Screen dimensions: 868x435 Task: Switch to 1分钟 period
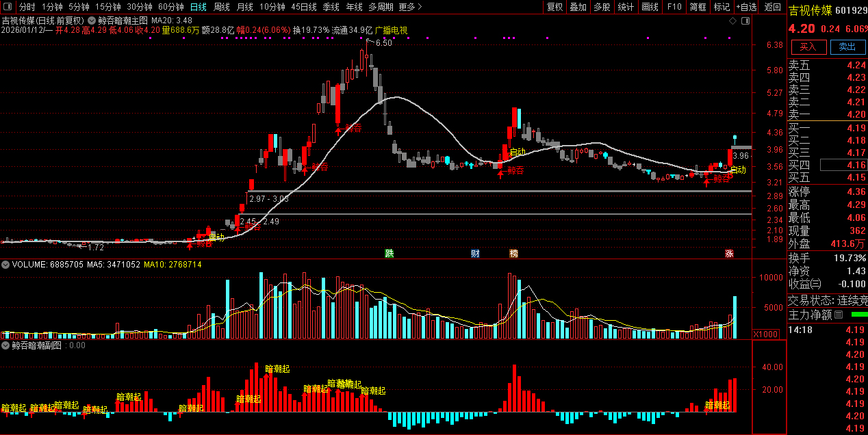(x=53, y=7)
